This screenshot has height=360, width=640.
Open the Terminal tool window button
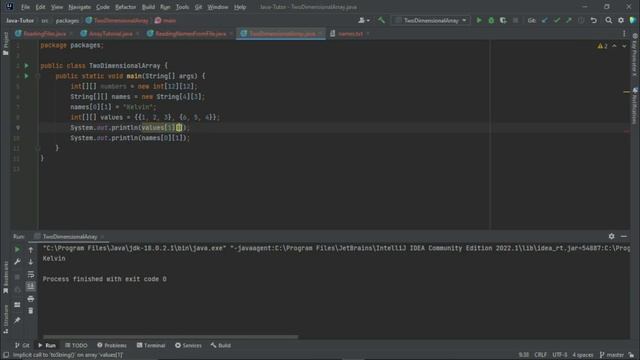point(151,345)
